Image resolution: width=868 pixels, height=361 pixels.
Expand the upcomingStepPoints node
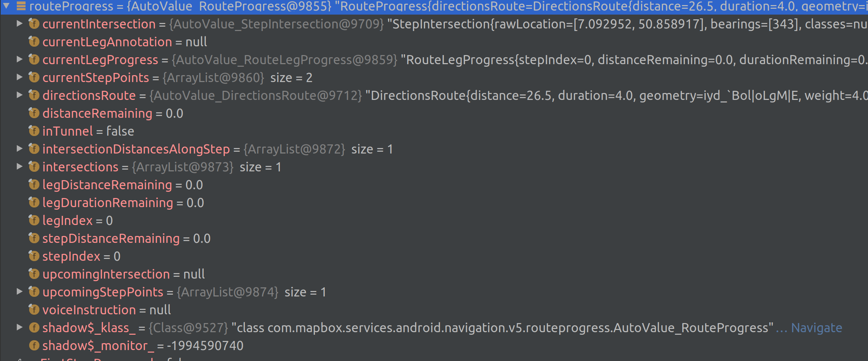19,292
